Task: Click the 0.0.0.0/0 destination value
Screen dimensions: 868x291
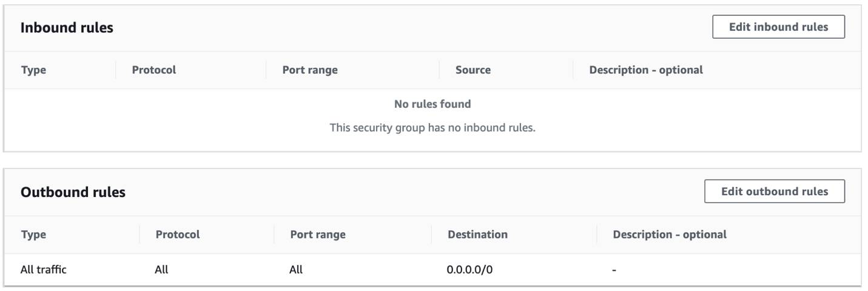Action: coord(469,270)
